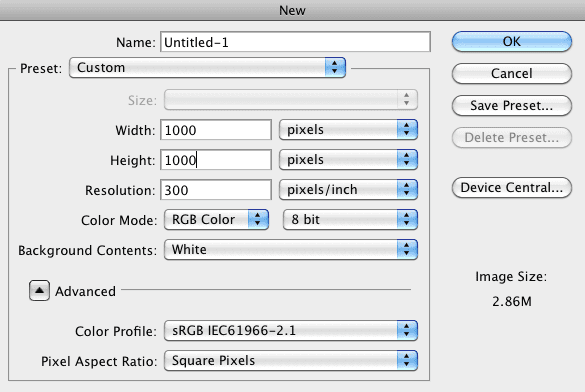
Task: Click the disabled Size dropdown
Action: point(291,100)
